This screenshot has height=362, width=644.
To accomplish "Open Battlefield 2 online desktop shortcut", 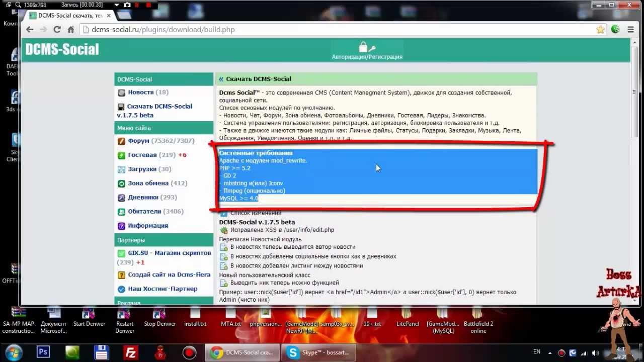I will click(478, 321).
